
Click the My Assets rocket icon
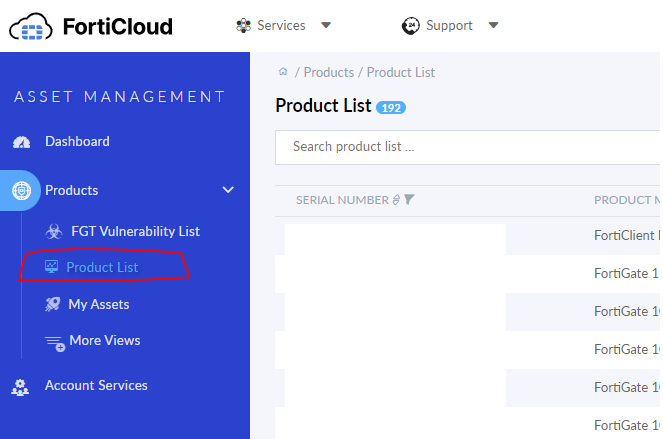point(52,304)
